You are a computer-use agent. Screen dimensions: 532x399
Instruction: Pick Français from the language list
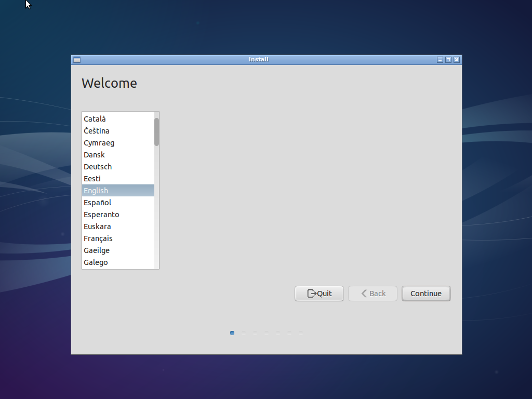pyautogui.click(x=118, y=238)
